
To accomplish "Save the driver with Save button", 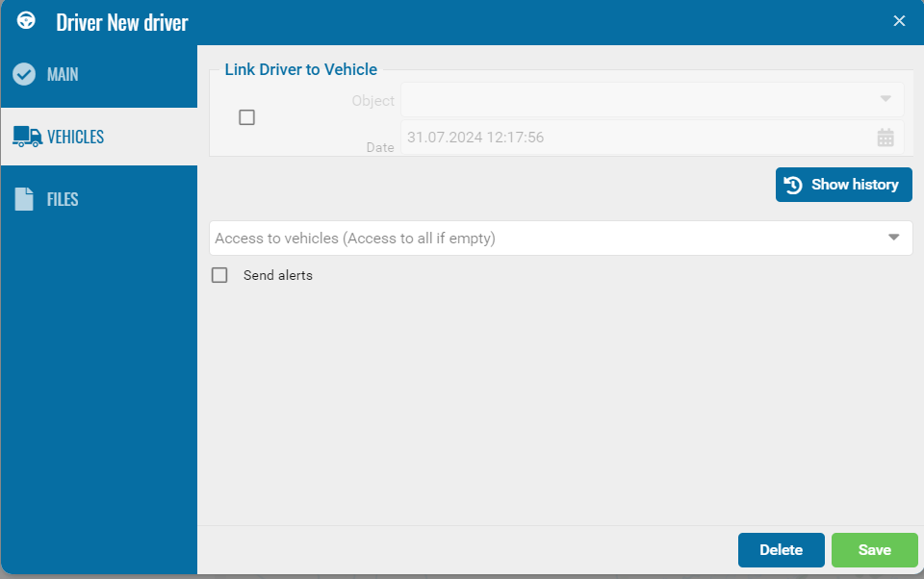I will (x=874, y=550).
